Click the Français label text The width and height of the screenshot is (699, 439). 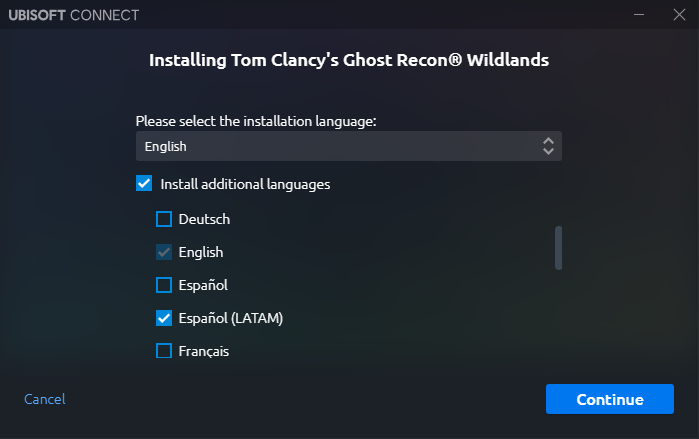[204, 351]
